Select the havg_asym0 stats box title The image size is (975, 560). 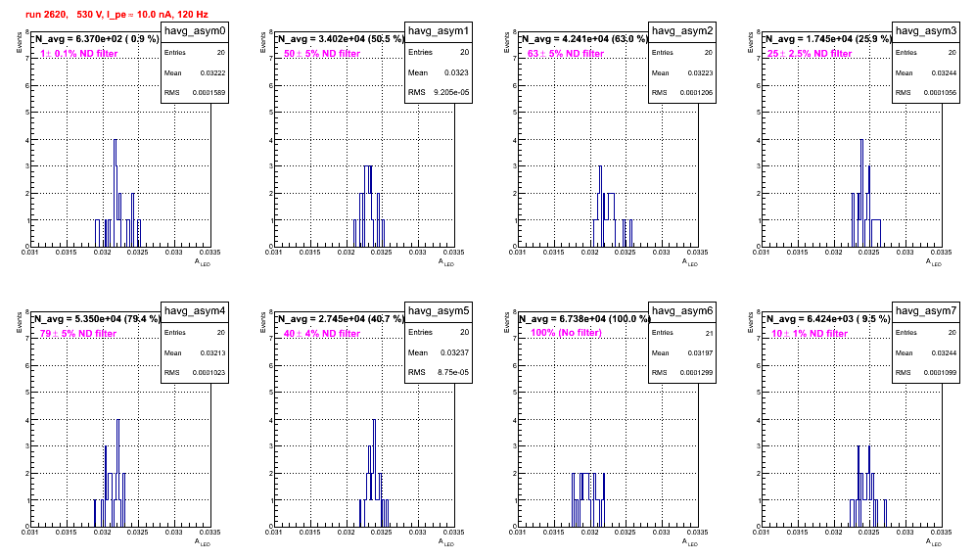tap(195, 31)
